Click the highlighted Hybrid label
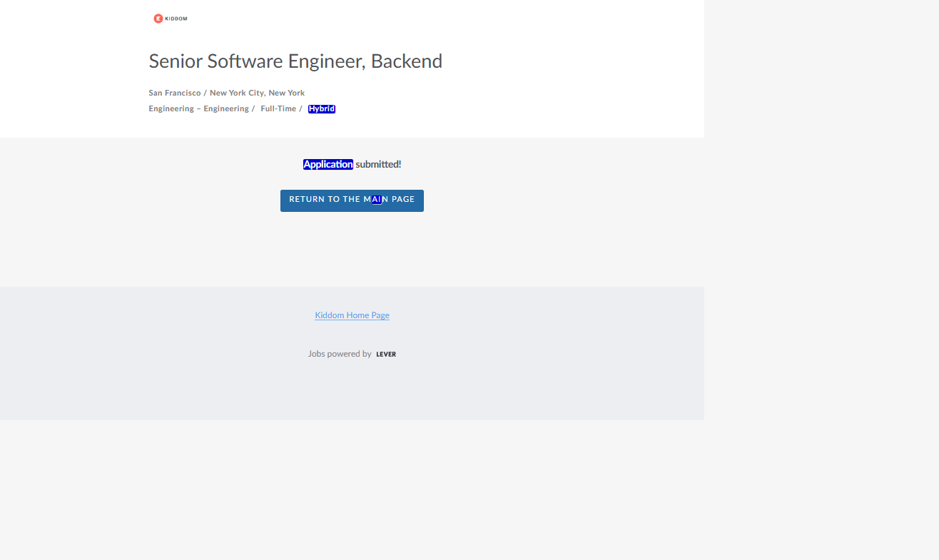This screenshot has height=560, width=939. (322, 109)
